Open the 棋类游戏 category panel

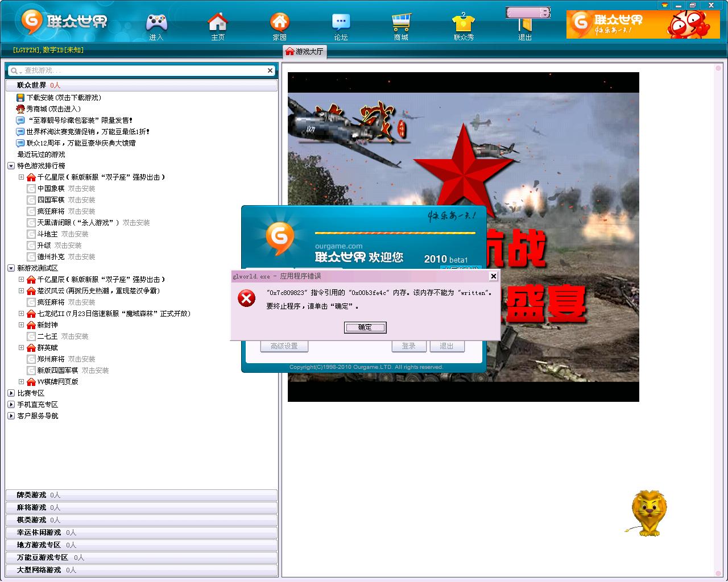142,520
